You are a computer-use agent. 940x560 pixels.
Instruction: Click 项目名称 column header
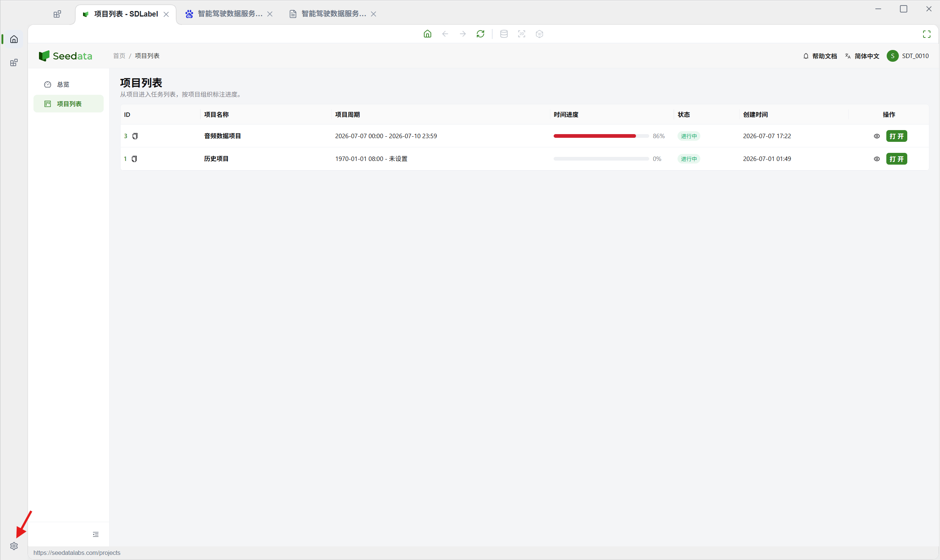click(216, 115)
